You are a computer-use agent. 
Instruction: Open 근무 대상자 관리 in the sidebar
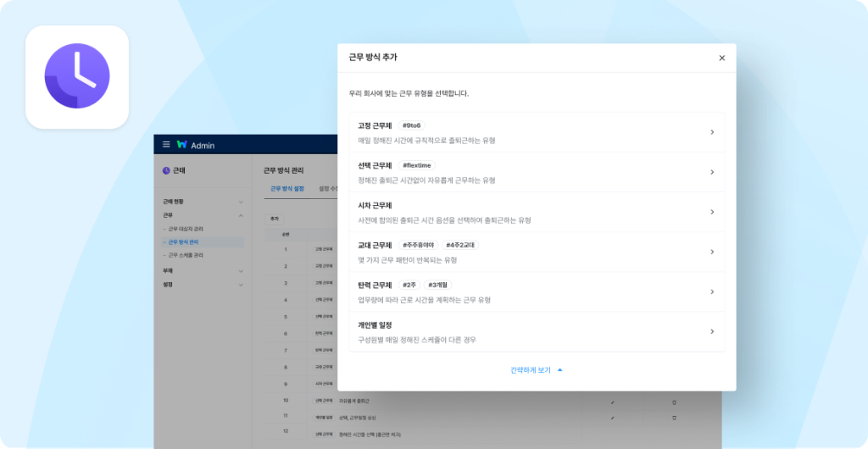[x=186, y=229]
